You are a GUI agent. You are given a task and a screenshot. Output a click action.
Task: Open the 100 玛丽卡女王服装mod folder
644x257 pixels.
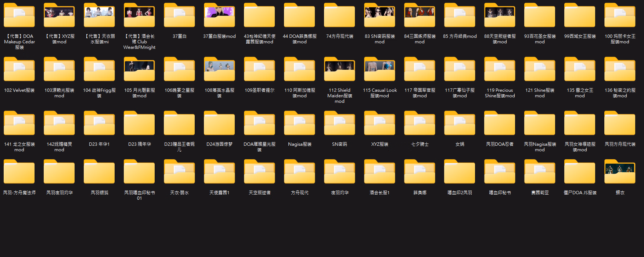pyautogui.click(x=620, y=15)
